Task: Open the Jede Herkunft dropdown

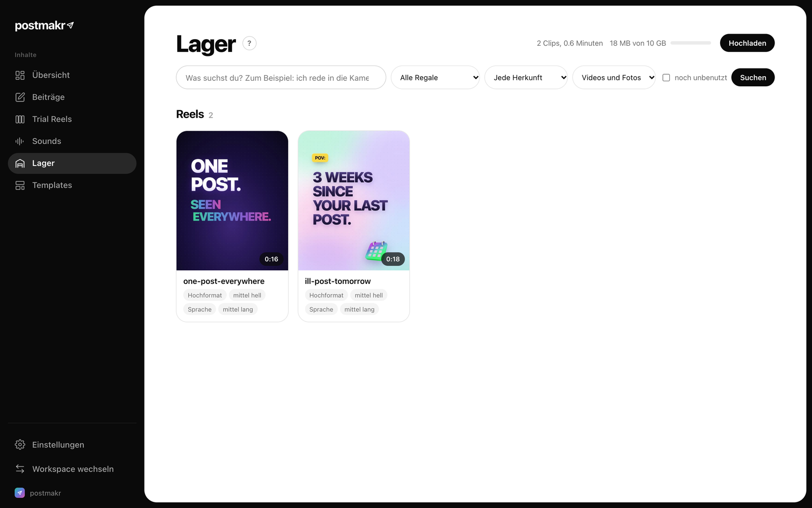Action: point(526,77)
